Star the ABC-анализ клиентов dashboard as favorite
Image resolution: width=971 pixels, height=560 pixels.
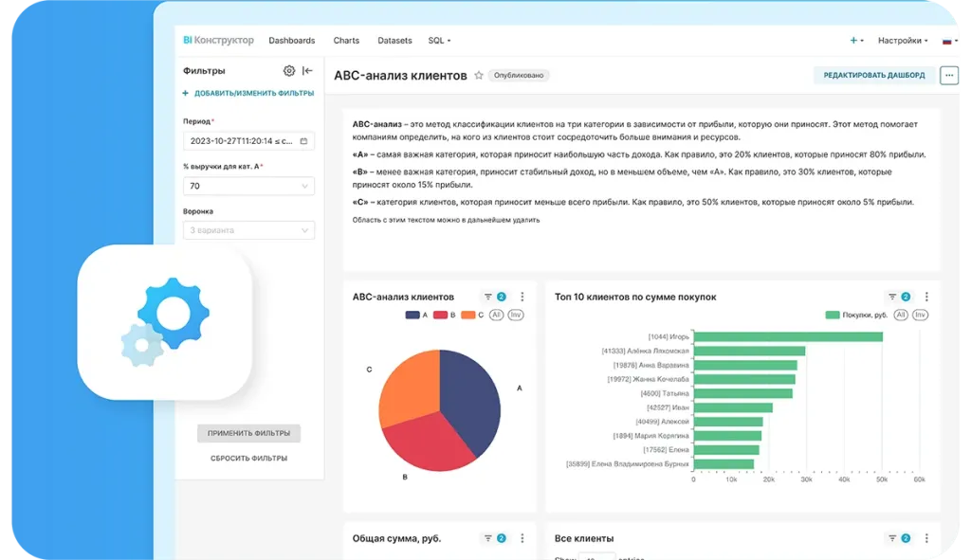click(479, 75)
